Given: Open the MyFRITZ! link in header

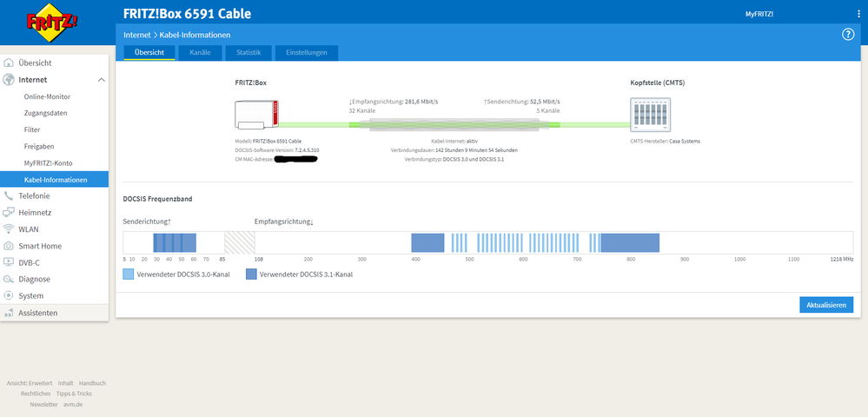Looking at the screenshot, I should (x=759, y=15).
